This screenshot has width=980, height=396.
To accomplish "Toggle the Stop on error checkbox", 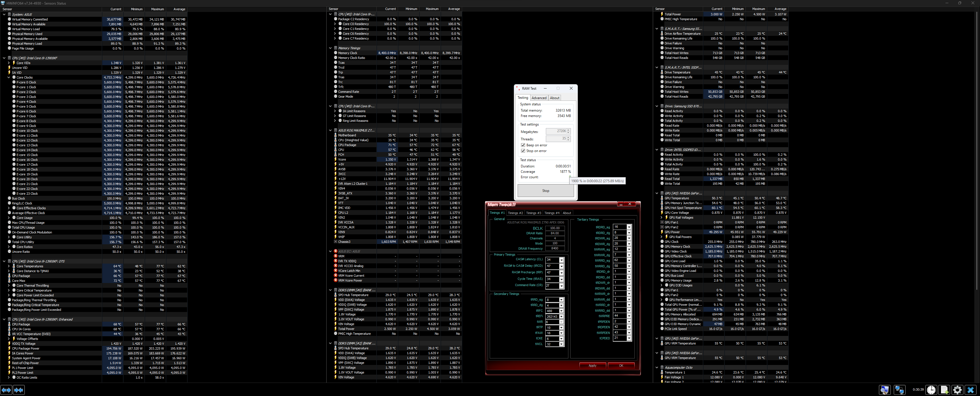I will pos(523,151).
